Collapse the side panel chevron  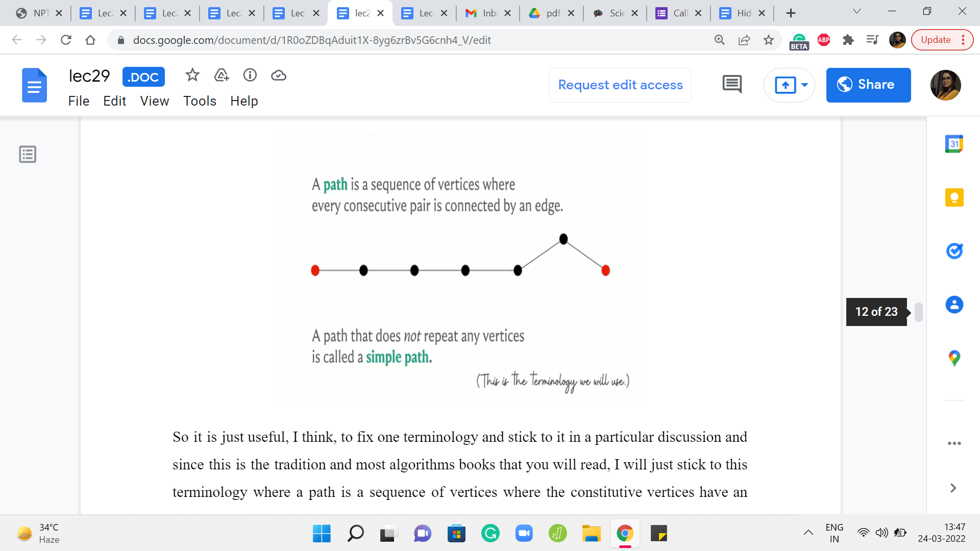point(952,488)
